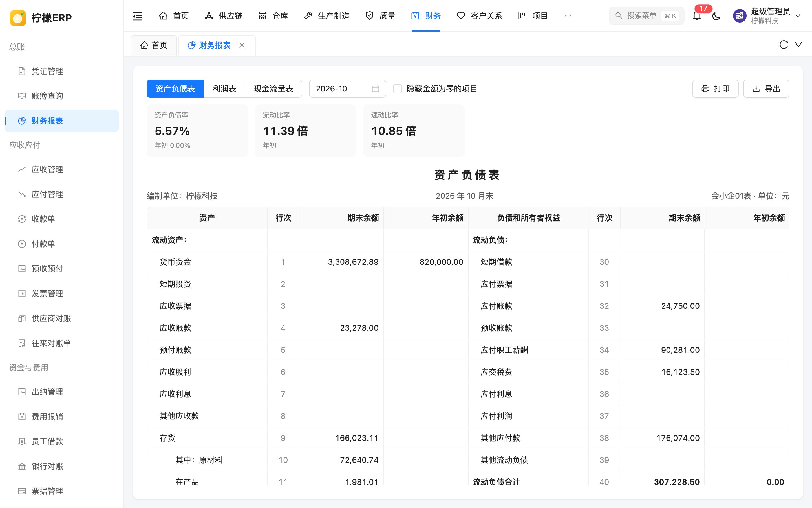This screenshot has height=508, width=812.
Task: Open the 首页 page tab
Action: click(154, 45)
